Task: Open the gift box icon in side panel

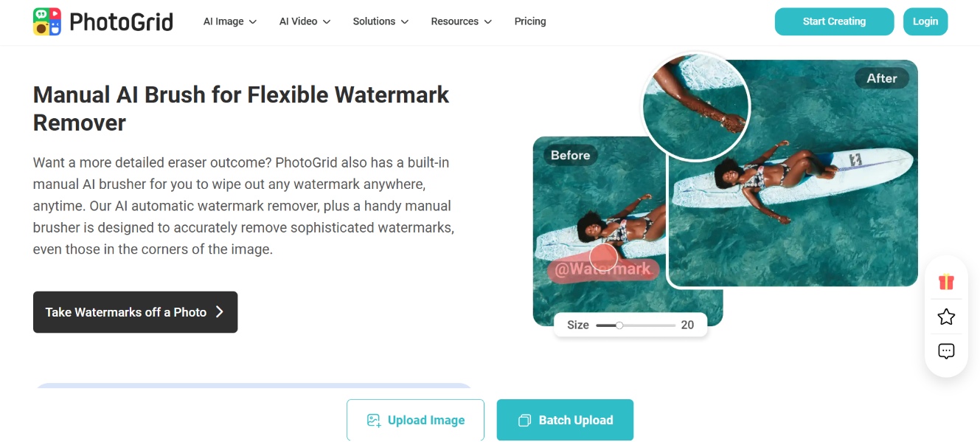Action: [x=946, y=281]
